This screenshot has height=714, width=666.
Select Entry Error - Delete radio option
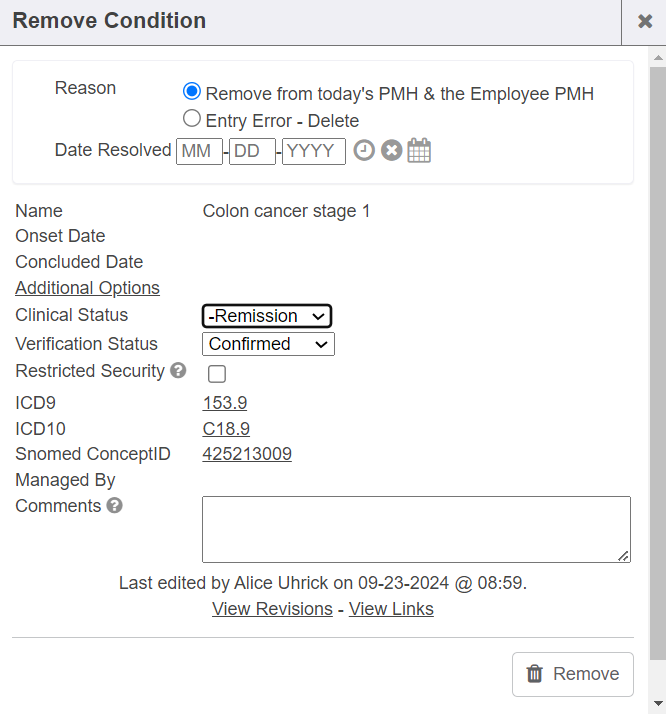tap(192, 119)
